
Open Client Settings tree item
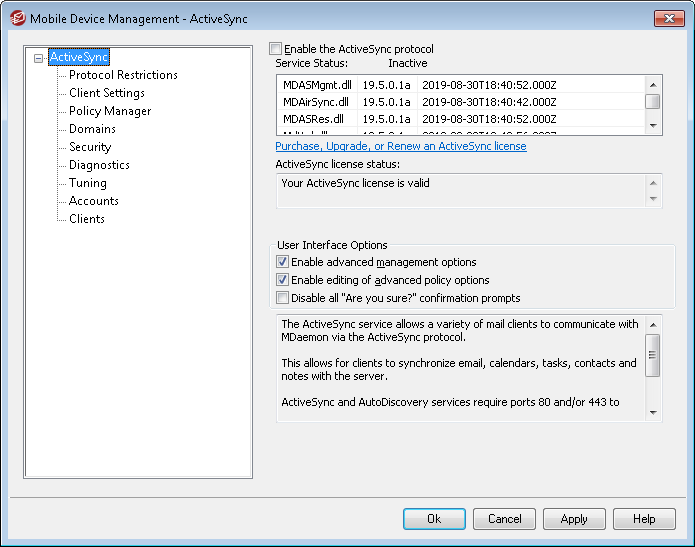click(x=107, y=93)
